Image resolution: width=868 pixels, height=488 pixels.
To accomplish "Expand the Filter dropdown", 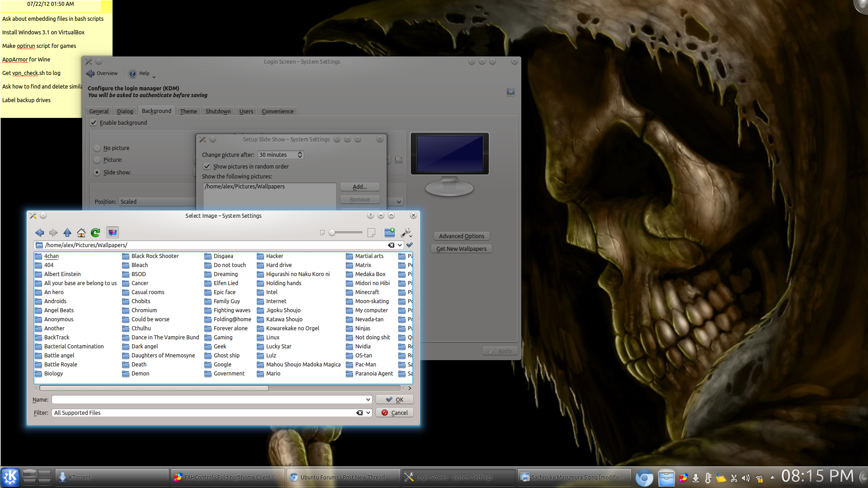I will pos(368,413).
